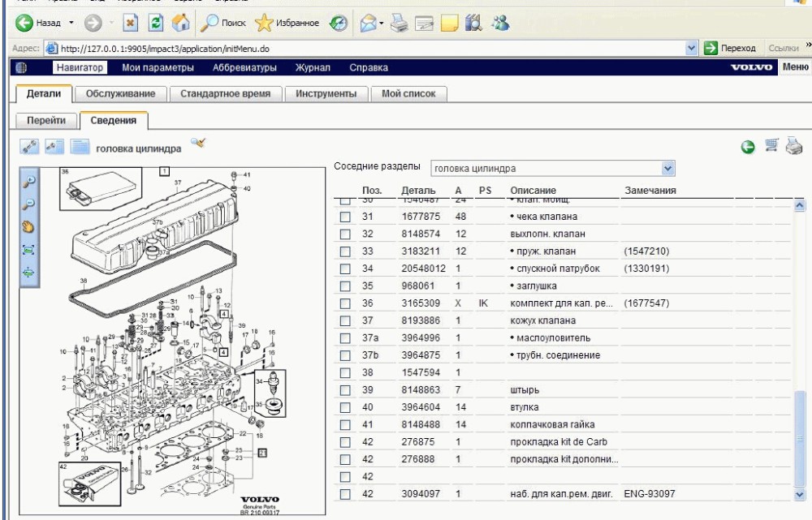Click the yellow note toolbar icon
Viewport: 812px width, 520px height.
[449, 23]
